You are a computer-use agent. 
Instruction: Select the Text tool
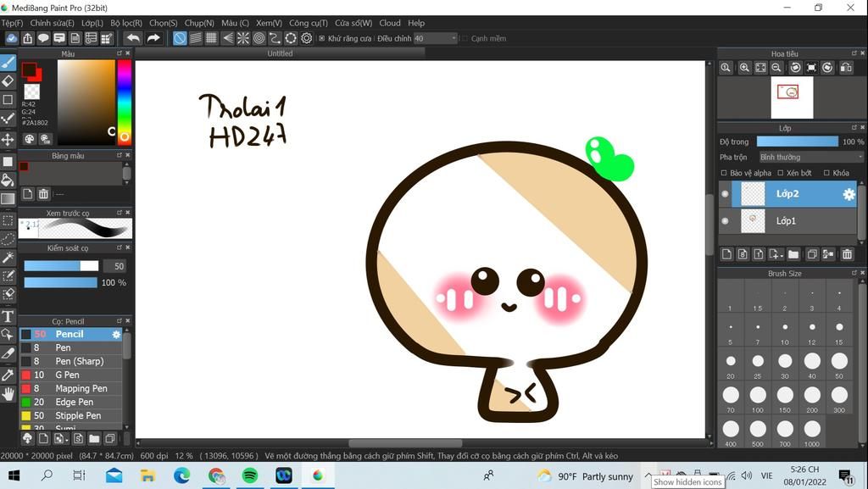coord(8,316)
